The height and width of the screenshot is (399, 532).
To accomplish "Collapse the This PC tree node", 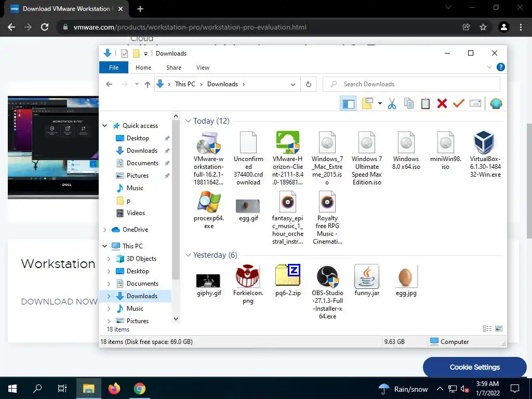I will [x=105, y=246].
